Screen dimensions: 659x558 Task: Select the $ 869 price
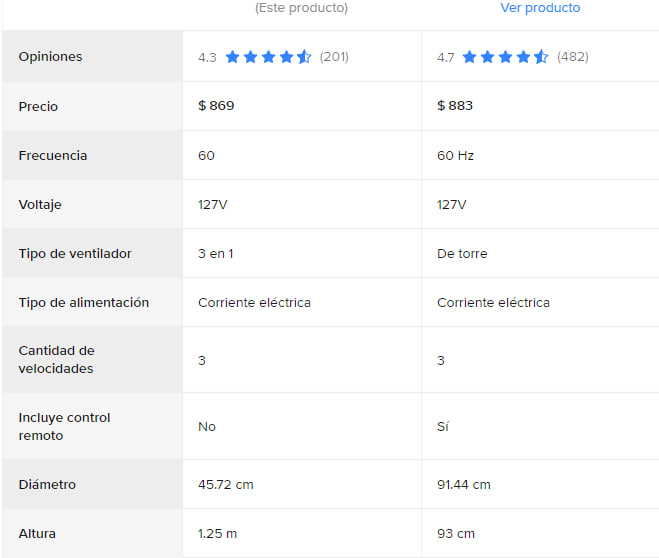click(216, 105)
